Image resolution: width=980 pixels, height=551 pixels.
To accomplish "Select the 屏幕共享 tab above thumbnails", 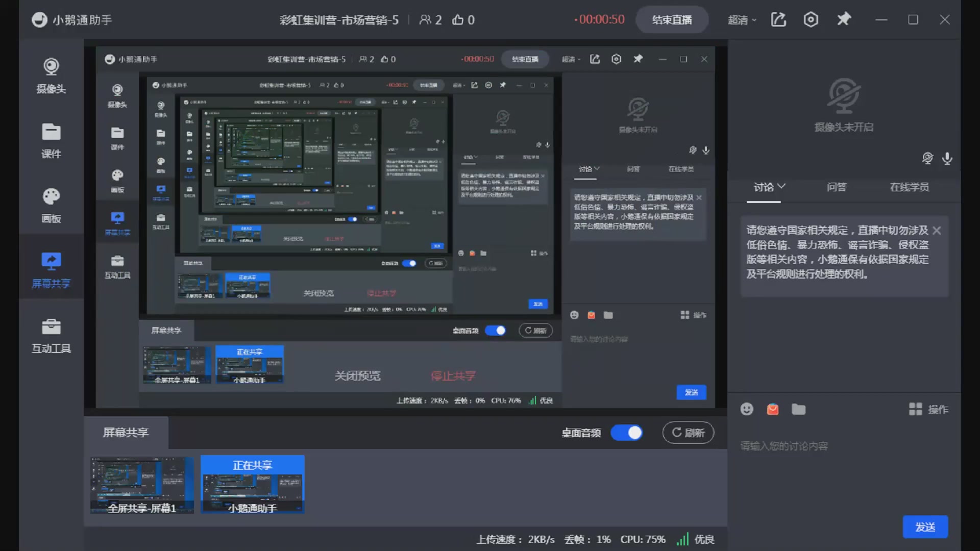I will coord(126,433).
